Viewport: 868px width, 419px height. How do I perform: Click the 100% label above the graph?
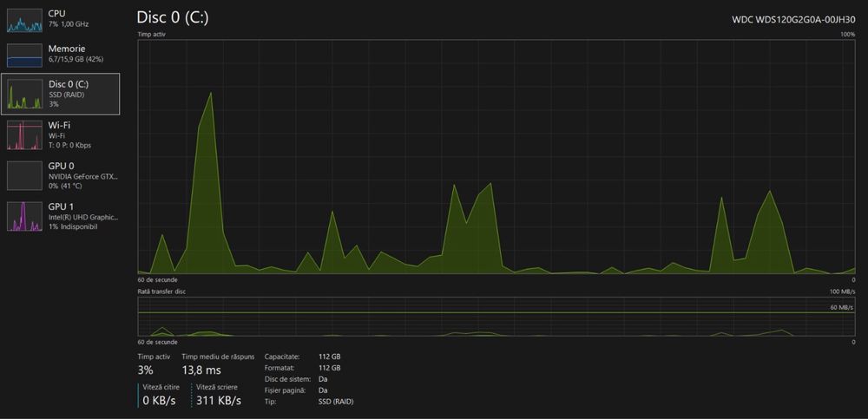tap(847, 35)
